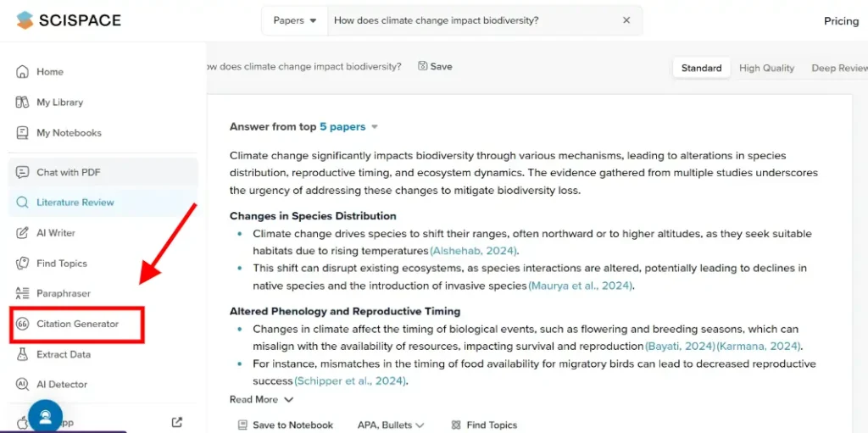The image size is (868, 433).
Task: Open My Library icon
Action: click(23, 103)
